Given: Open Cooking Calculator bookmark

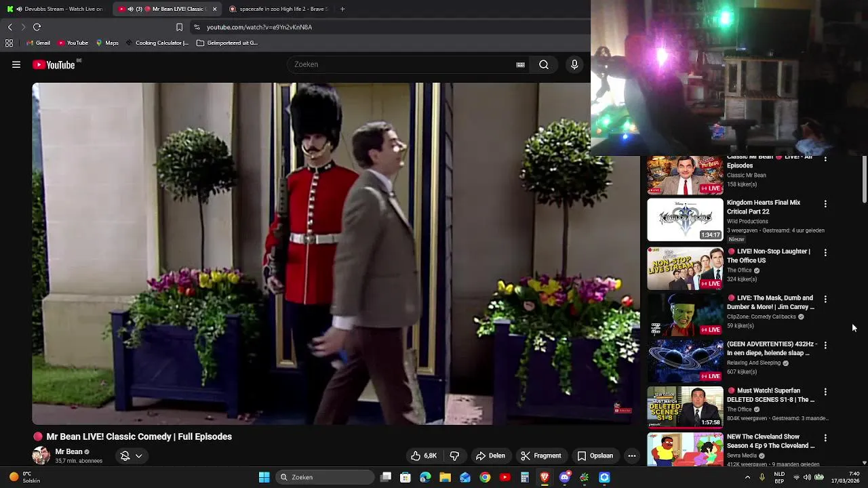Looking at the screenshot, I should pyautogui.click(x=157, y=43).
